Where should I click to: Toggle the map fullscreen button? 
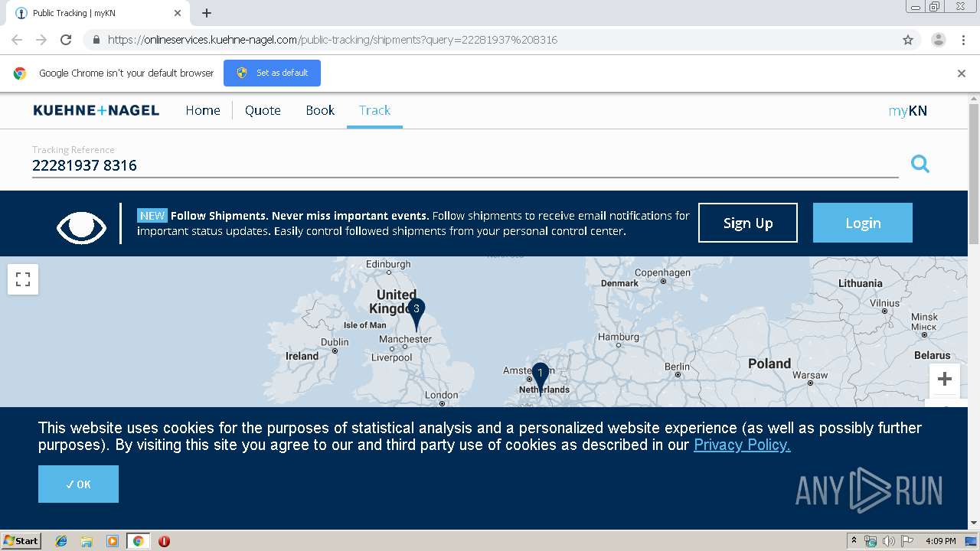(23, 279)
